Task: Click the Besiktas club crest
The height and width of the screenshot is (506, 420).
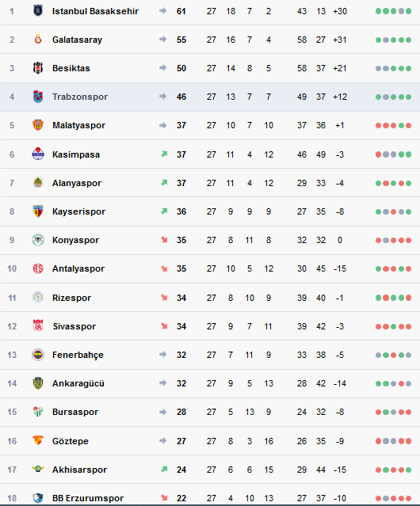Action: tap(38, 68)
